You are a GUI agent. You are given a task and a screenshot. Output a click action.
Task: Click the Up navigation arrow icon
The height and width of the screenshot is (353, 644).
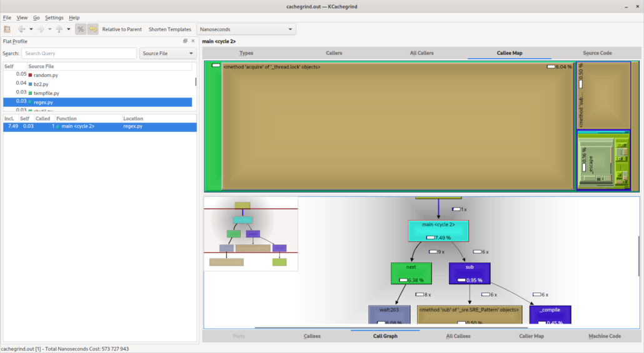point(59,29)
